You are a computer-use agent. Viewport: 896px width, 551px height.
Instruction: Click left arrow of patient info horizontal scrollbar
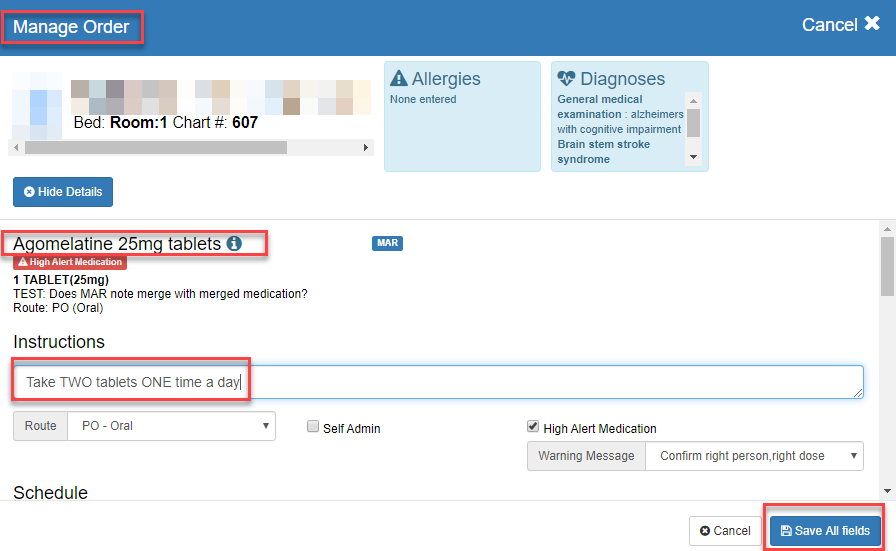[x=17, y=147]
